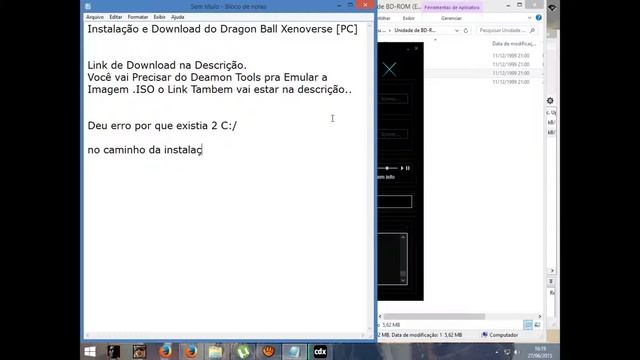640x360 pixels.
Task: Switch to Notepad taskbar icon
Action: (294, 351)
